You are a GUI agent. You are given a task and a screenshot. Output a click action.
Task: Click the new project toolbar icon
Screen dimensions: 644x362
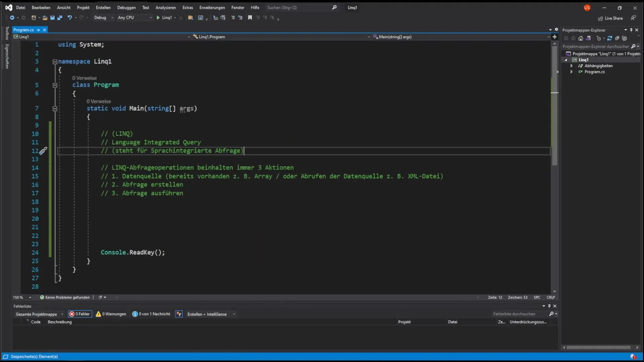pyautogui.click(x=34, y=18)
